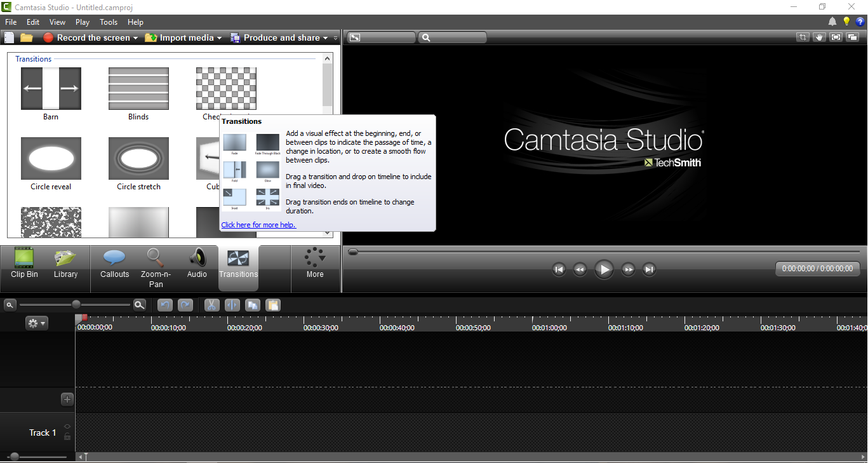868x463 pixels.
Task: Paste from clipboard on timeline toolbar
Action: click(273, 305)
